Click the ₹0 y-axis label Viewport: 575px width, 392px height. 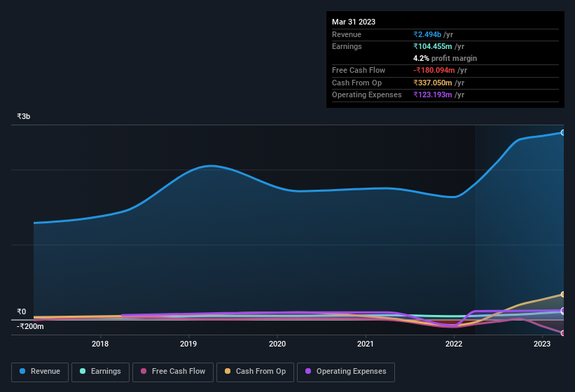[x=21, y=311]
